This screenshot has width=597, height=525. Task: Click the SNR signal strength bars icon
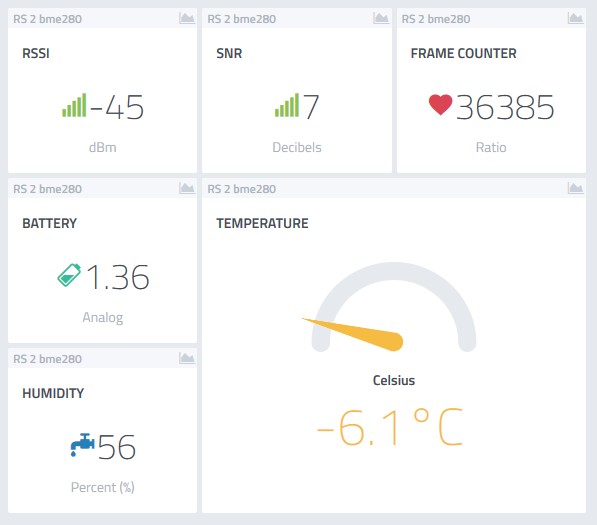pos(287,105)
